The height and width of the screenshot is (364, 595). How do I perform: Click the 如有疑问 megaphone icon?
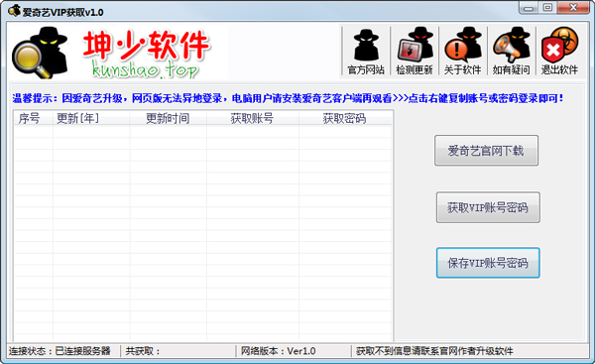coord(511,51)
